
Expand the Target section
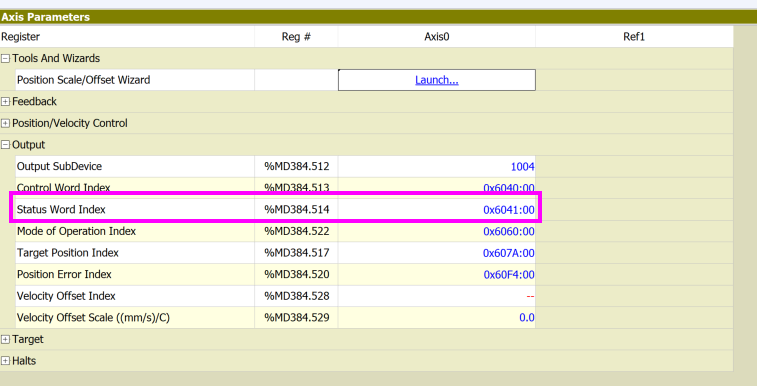point(5,340)
